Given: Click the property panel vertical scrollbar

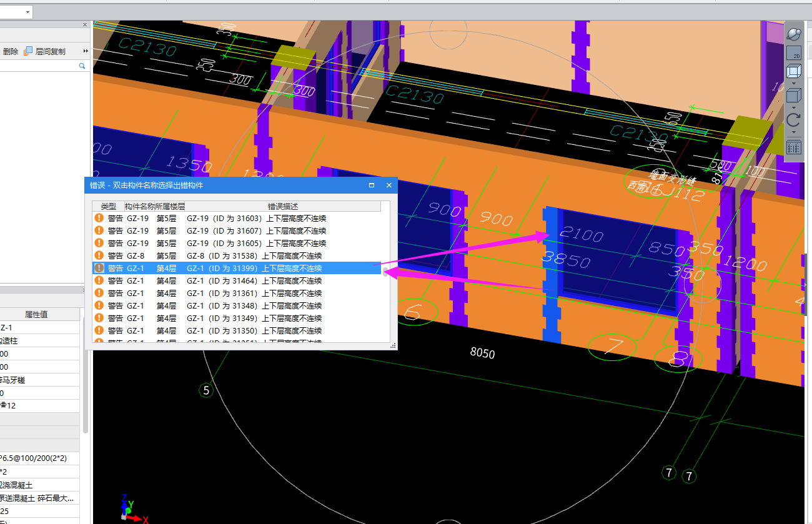Looking at the screenshot, I should (x=86, y=375).
